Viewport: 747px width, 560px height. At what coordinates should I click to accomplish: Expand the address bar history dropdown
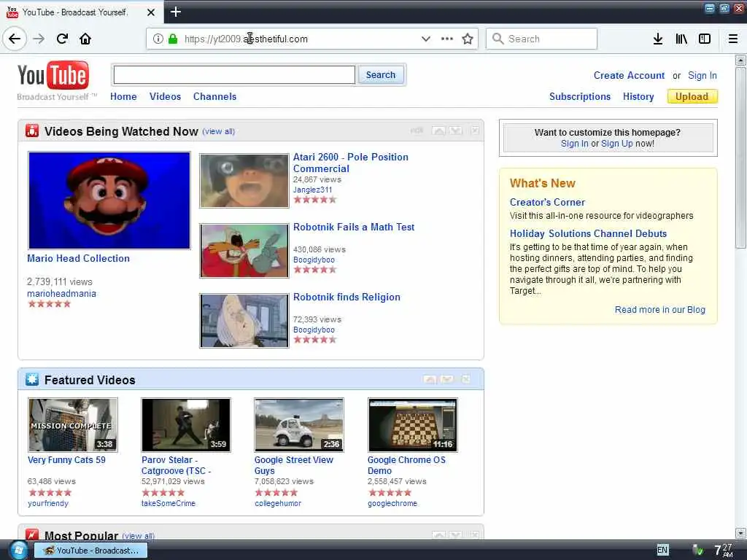pyautogui.click(x=425, y=39)
